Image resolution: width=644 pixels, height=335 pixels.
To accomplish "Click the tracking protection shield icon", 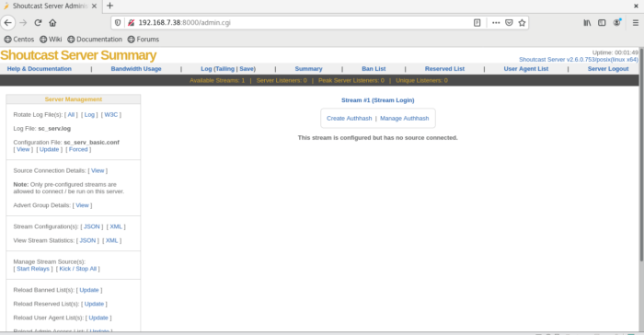I will 118,23.
